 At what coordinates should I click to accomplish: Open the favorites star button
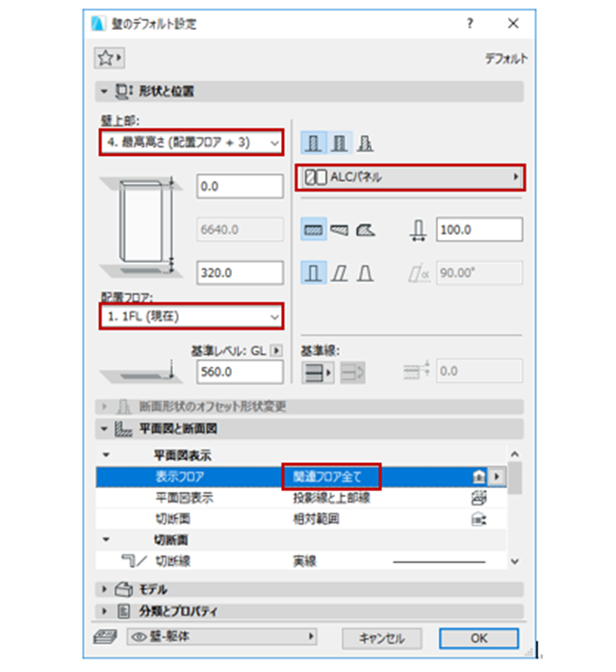(110, 58)
